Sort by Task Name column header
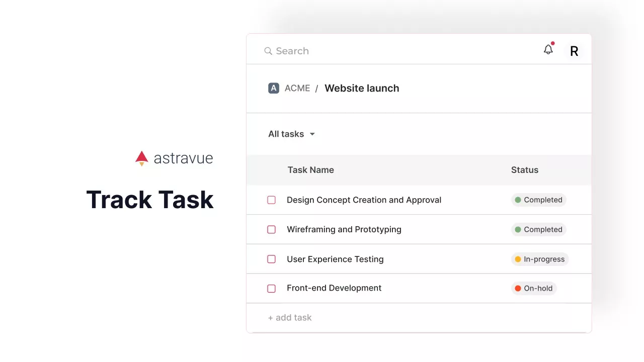 pyautogui.click(x=310, y=170)
